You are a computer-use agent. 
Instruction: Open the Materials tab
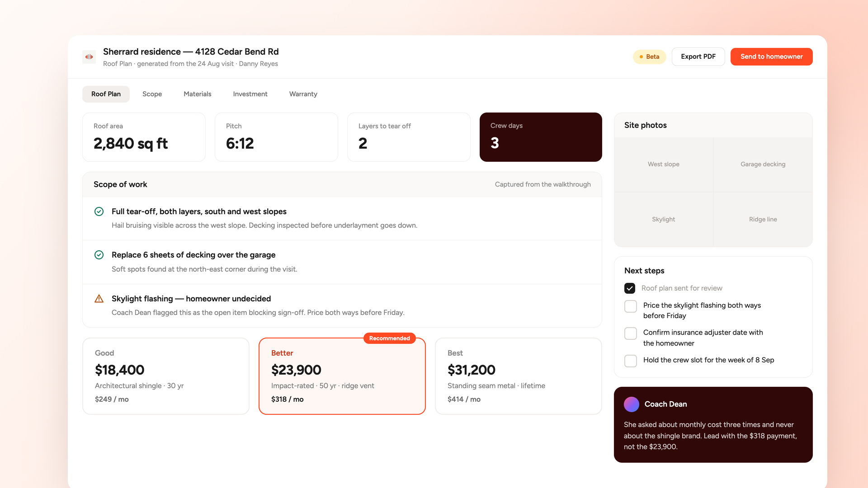[198, 94]
